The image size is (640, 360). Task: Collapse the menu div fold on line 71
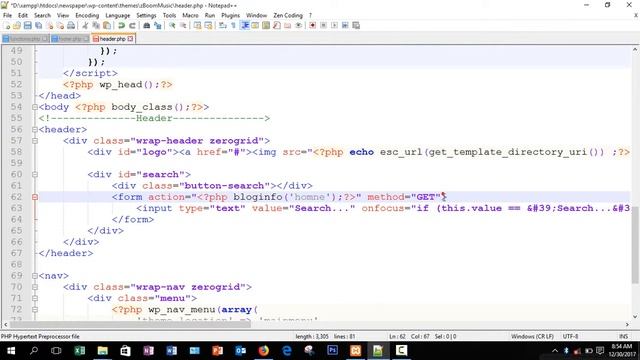pyautogui.click(x=35, y=298)
